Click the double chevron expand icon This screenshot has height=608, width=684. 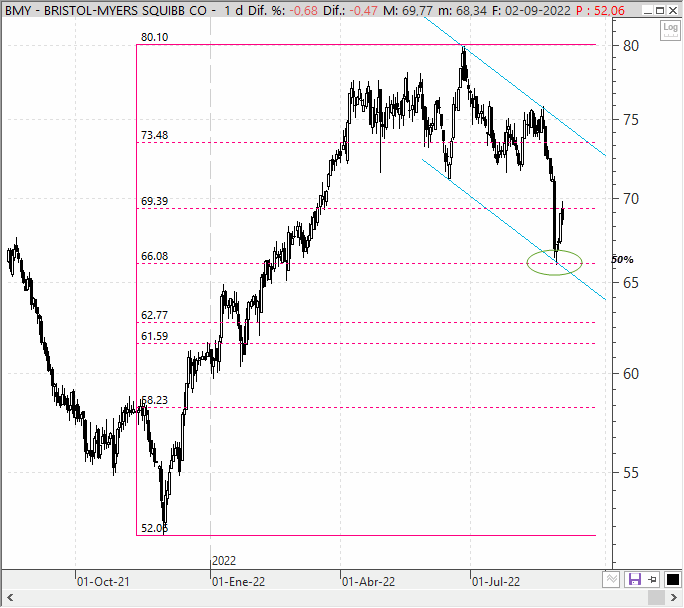click(611, 580)
